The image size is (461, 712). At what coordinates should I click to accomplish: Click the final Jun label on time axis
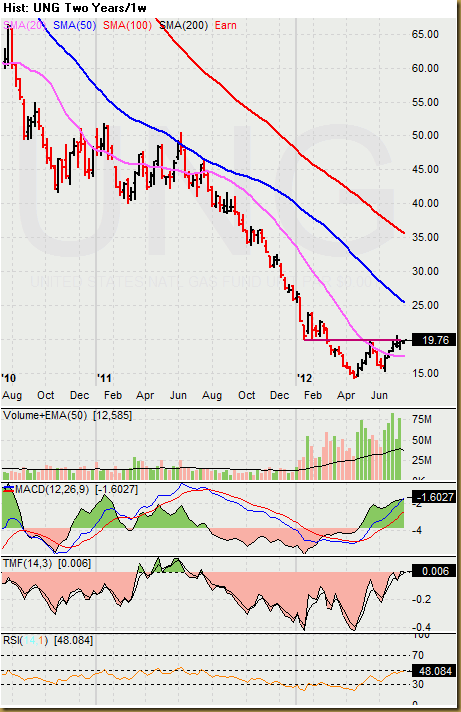(x=379, y=396)
